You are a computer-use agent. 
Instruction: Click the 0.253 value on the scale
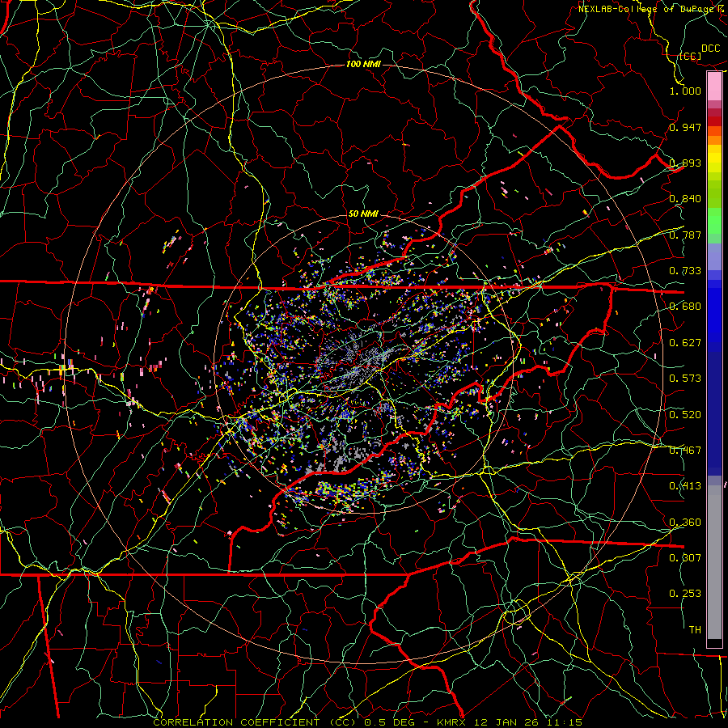click(685, 594)
